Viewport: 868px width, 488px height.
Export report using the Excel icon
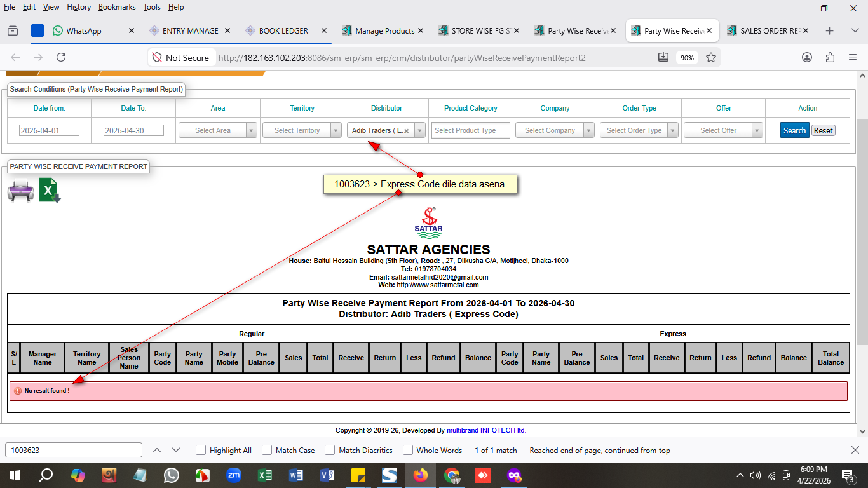click(x=50, y=191)
